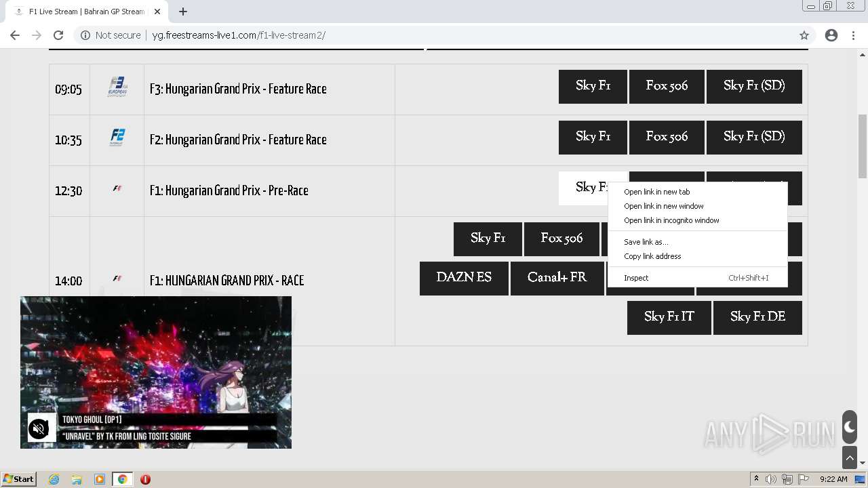Open the red Opera taskbar icon
This screenshot has height=488, width=868.
pos(145,479)
